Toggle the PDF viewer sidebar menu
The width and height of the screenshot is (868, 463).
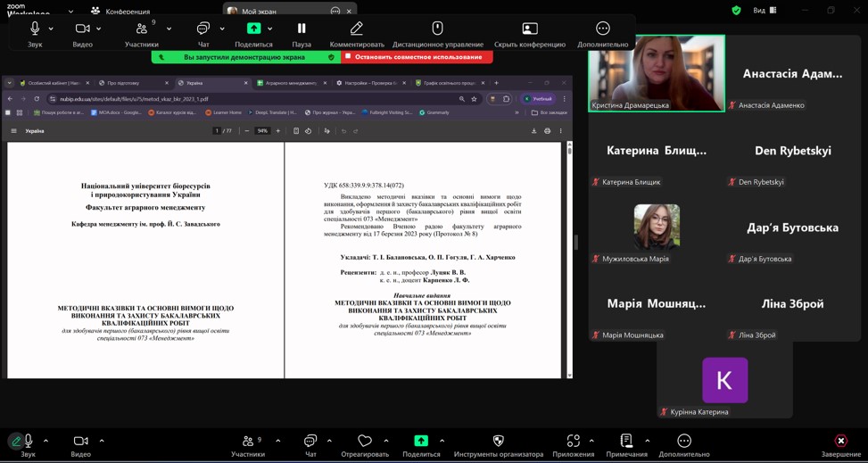(13, 131)
